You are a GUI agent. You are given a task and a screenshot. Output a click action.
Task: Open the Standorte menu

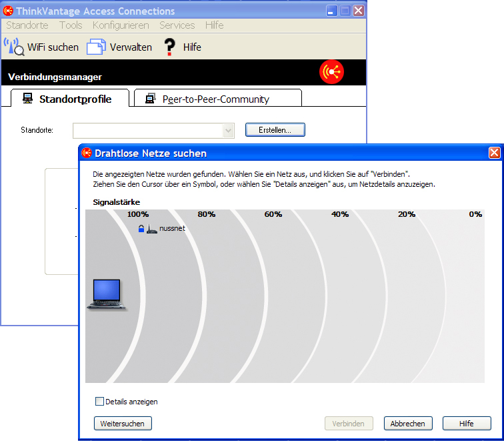pos(27,25)
